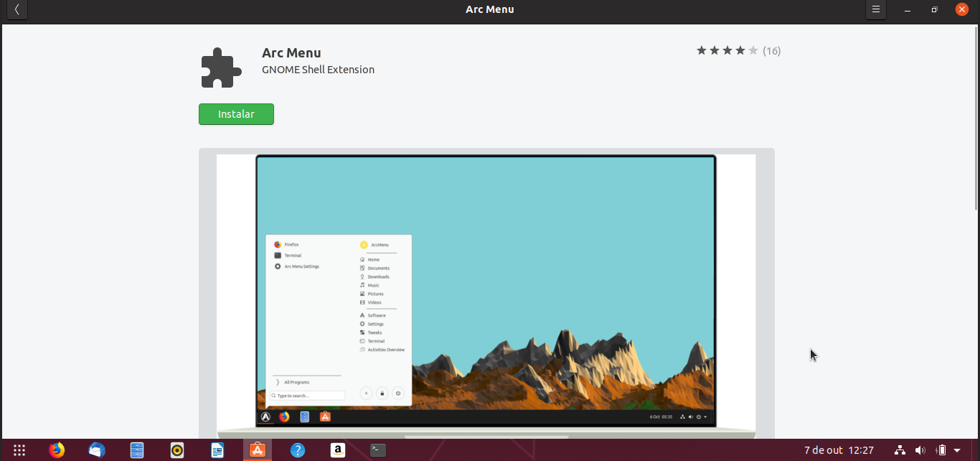Screen dimensions: 980x461
Task: Click the Files app icon in the taskbar
Action: (136, 450)
